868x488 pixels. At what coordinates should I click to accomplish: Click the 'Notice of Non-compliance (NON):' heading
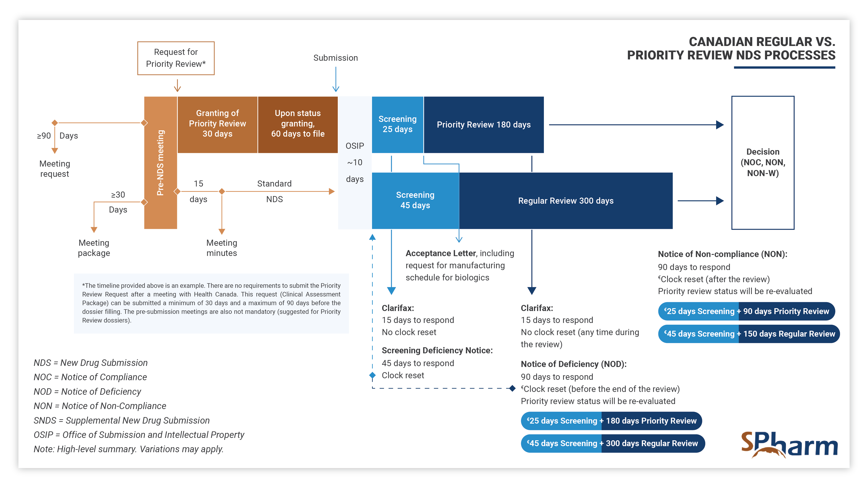722,254
